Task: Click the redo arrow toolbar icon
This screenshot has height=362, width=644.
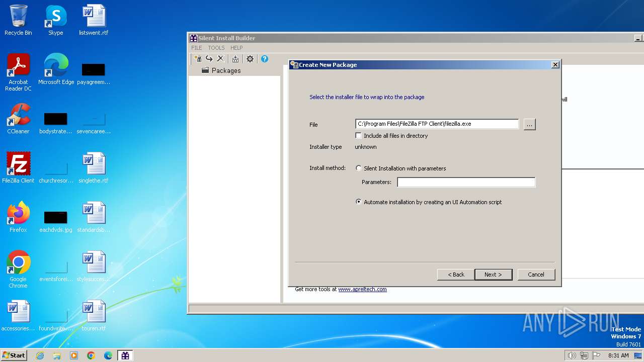Action: pos(209,59)
